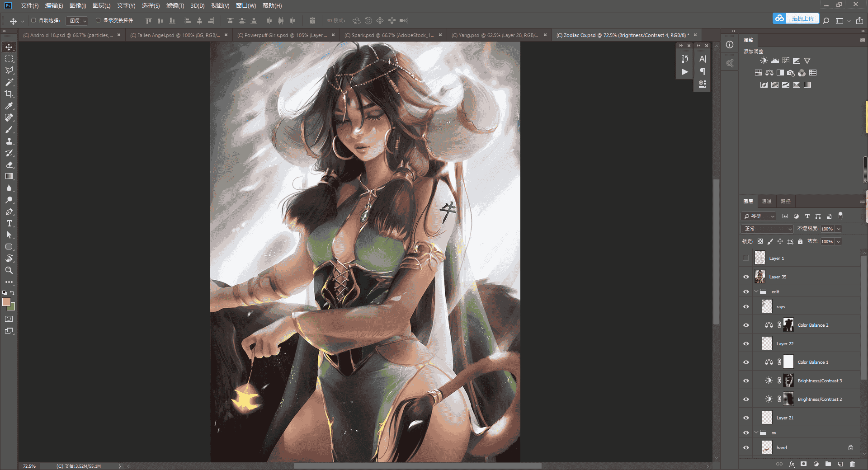Open the auto-select target dropdown
Image resolution: width=868 pixels, height=470 pixels.
pyautogui.click(x=76, y=21)
